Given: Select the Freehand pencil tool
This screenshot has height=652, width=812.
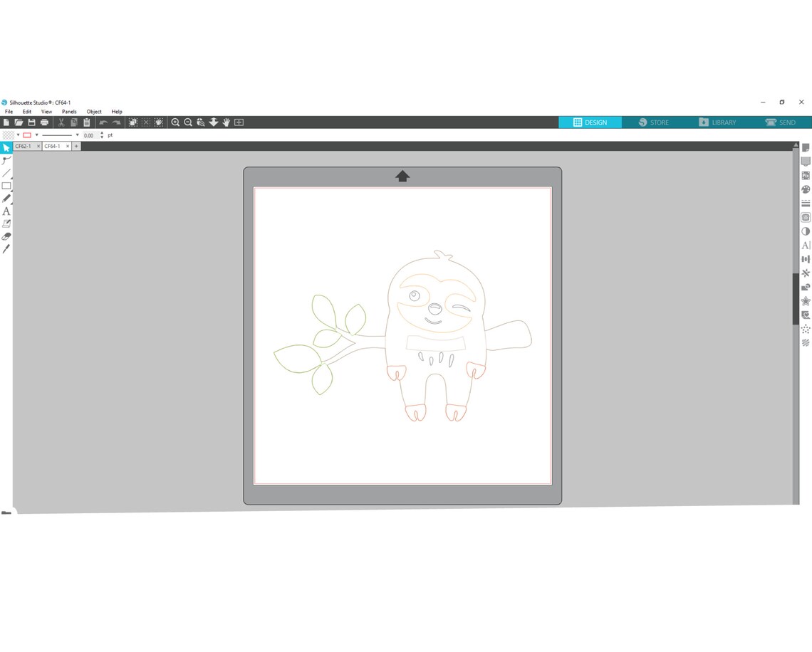Looking at the screenshot, I should coord(6,199).
